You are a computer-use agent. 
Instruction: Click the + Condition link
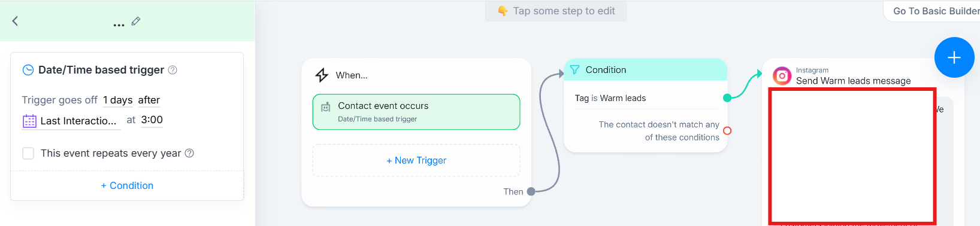tap(127, 185)
